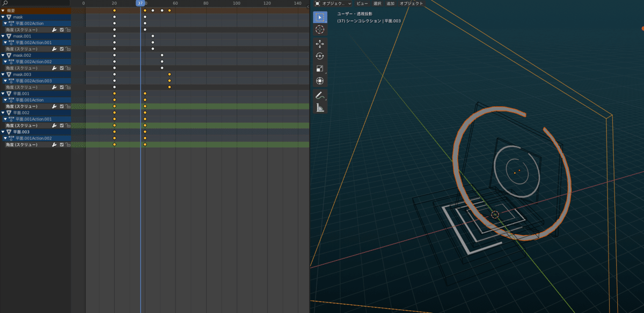Collapse the mask.001 object channel
Viewport: 644px width, 313px height.
point(3,36)
